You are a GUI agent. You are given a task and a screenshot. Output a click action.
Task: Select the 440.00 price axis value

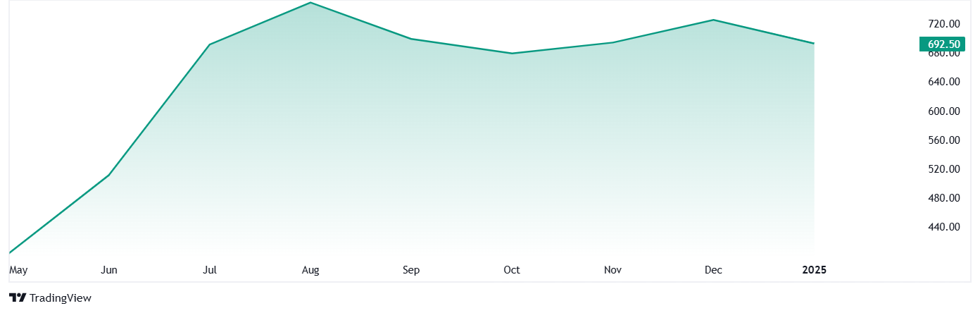[x=943, y=227]
